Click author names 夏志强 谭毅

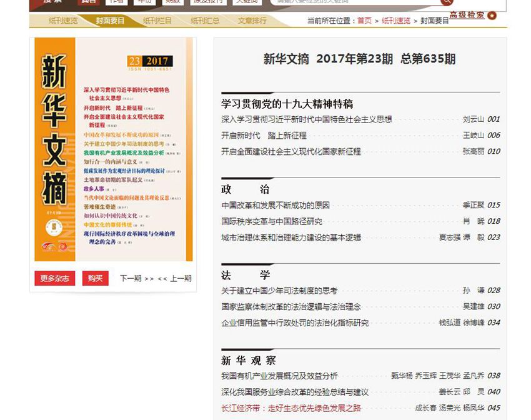(462, 237)
